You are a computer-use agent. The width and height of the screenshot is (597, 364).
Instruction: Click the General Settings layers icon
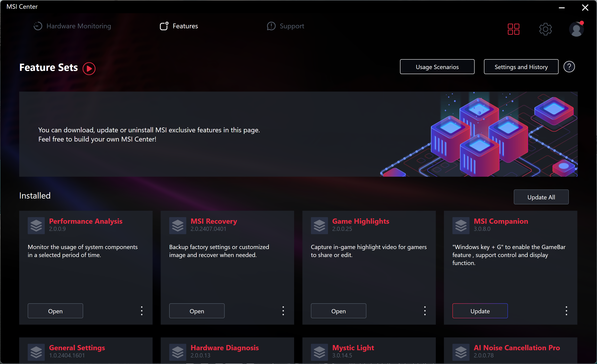pos(36,352)
